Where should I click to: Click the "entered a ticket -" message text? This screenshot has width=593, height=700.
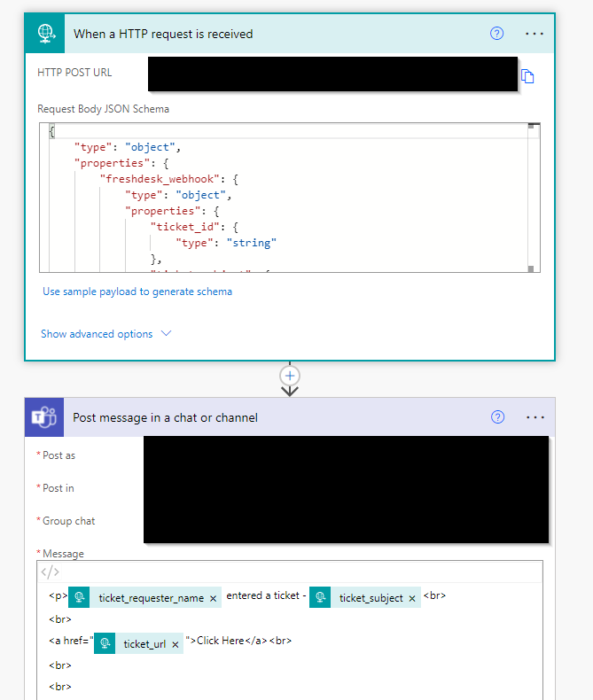click(266, 595)
